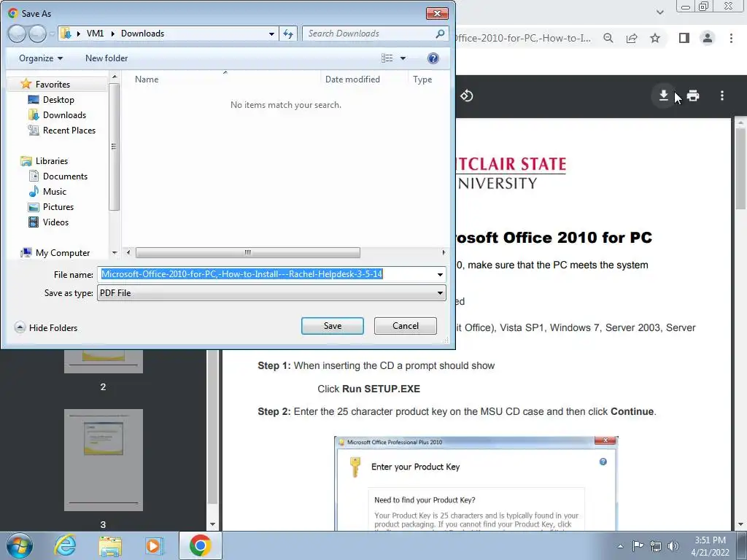Screen dimensions: 747x560
Task: Toggle Chrome side panel icon
Action: point(684,38)
